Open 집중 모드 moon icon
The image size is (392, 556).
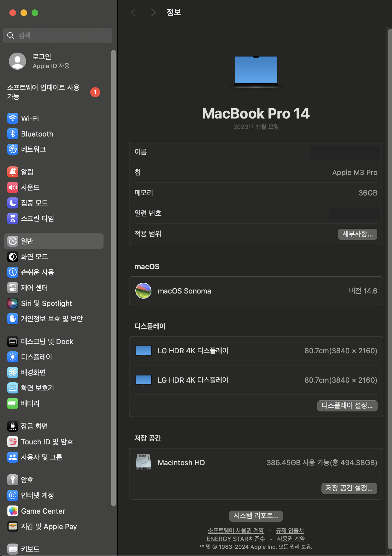coord(13,203)
